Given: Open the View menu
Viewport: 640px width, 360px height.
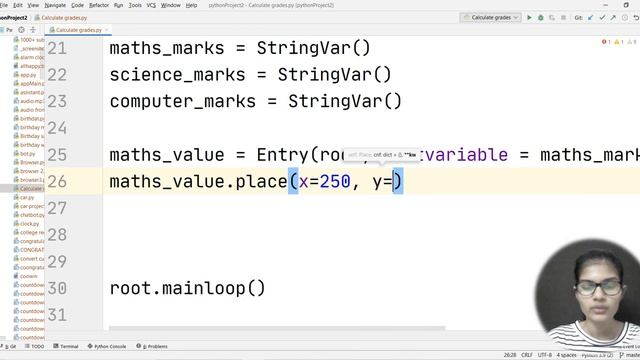Looking at the screenshot, I should pos(33,5).
